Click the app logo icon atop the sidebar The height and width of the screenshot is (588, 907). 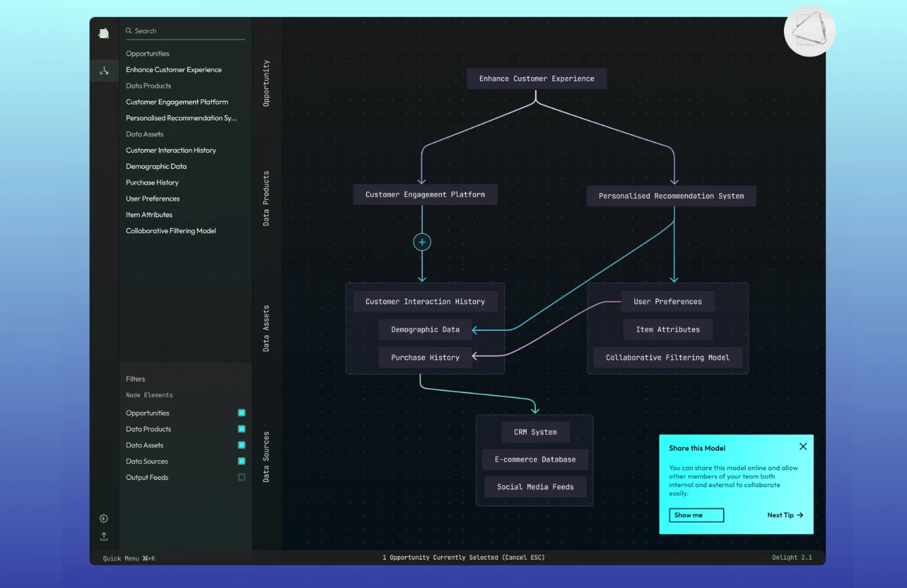[104, 33]
